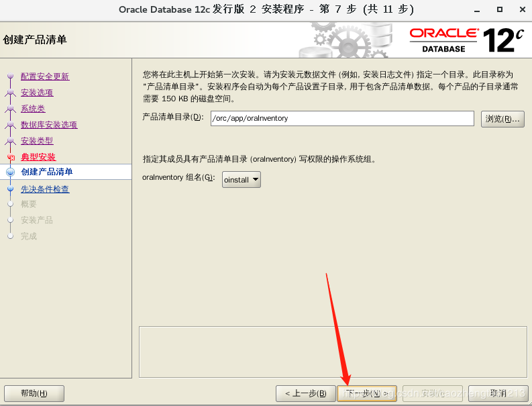Open the 系统类 step link

[33, 109]
